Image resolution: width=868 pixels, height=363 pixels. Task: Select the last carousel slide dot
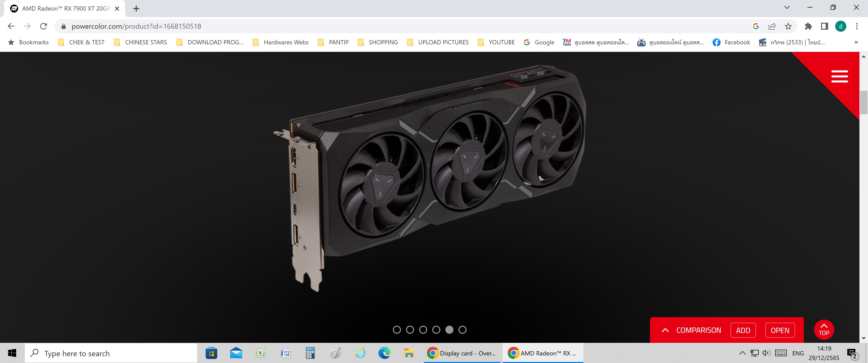pyautogui.click(x=462, y=330)
